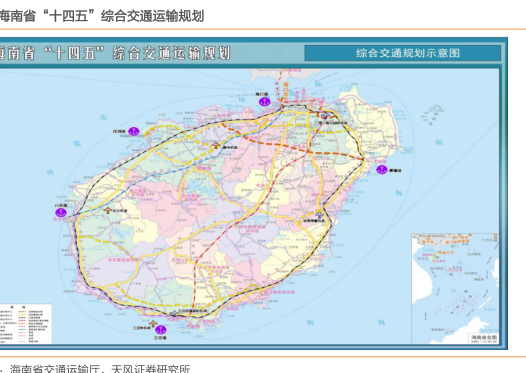526x373 pixels.
Task: Select the Sanya Phoenix airport plane icon
Action: [174, 314]
